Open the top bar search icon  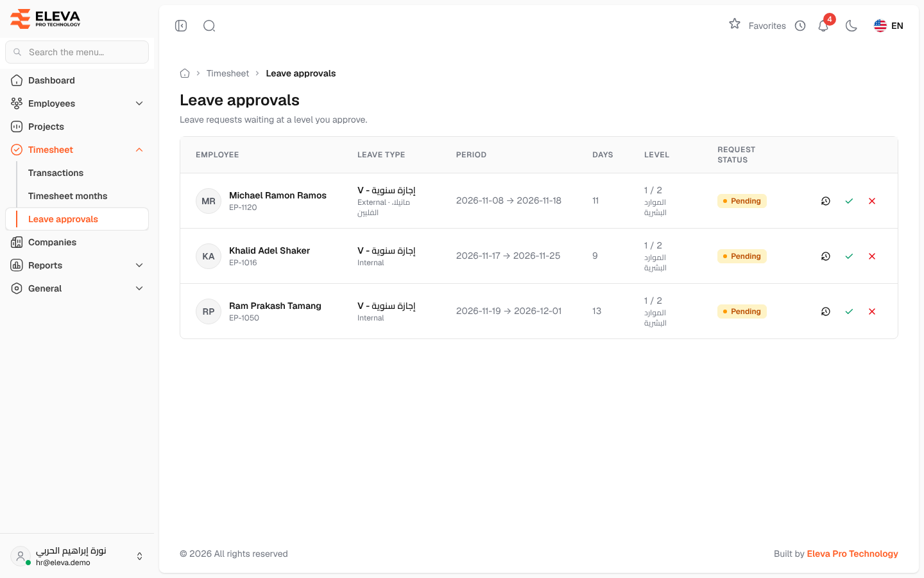tap(209, 26)
